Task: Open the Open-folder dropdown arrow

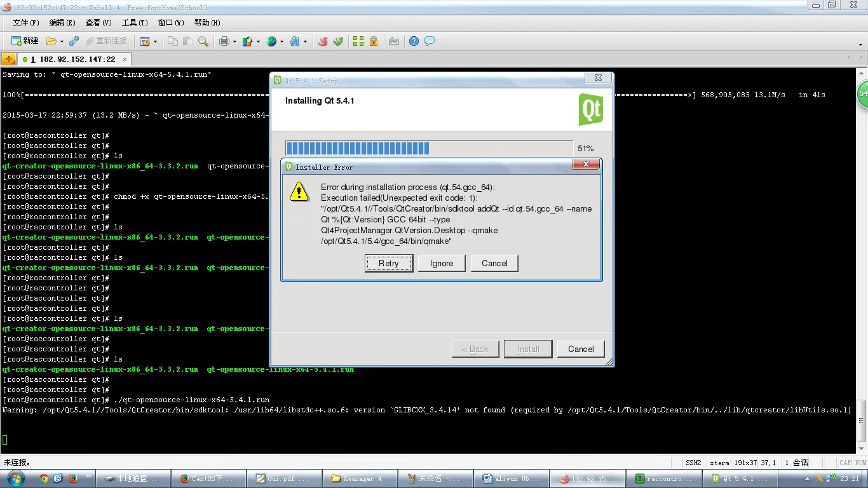Action: click(x=61, y=42)
